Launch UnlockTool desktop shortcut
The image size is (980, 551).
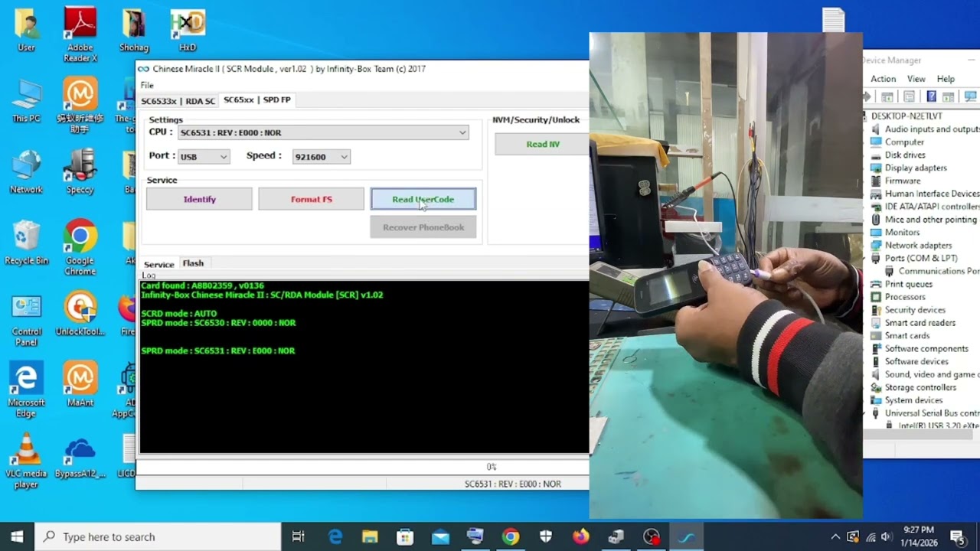coord(80,314)
